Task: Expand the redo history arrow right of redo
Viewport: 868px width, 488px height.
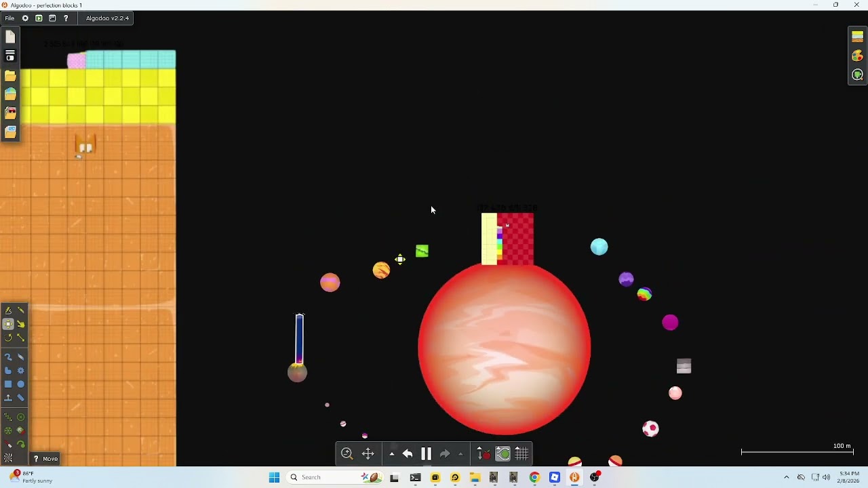Action: [460, 454]
